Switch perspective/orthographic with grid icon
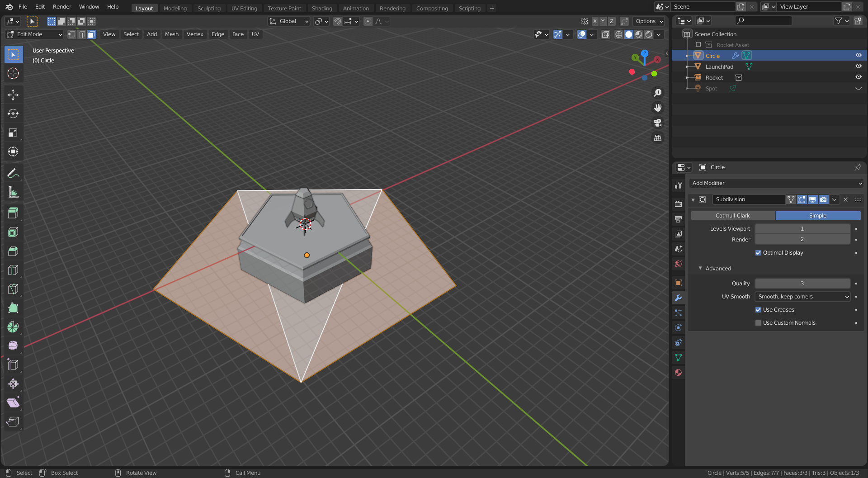868x478 pixels. coord(658,138)
